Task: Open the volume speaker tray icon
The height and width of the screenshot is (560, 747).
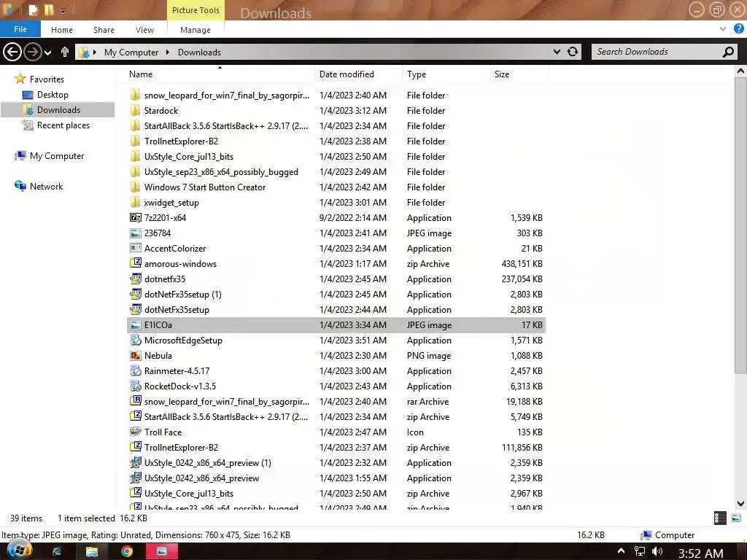Action: tap(658, 551)
